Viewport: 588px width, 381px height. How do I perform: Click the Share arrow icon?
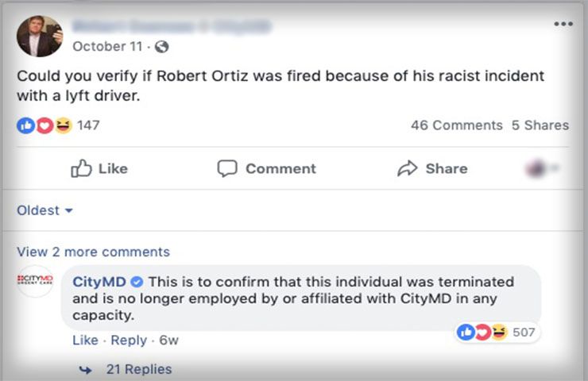[x=407, y=168]
